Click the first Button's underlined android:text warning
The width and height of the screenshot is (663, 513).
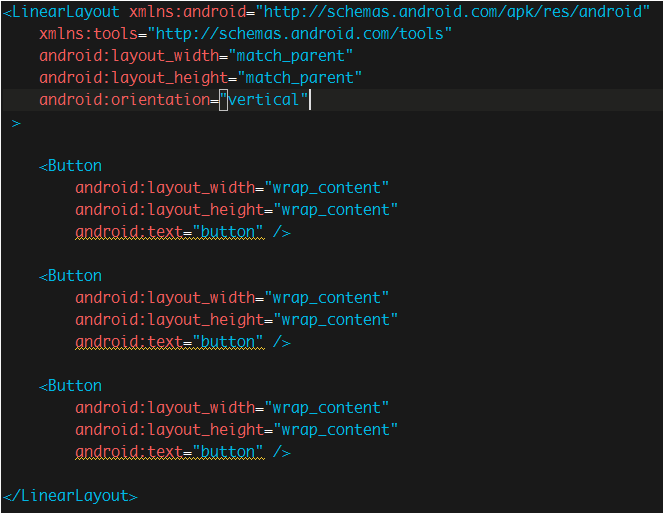click(x=169, y=232)
